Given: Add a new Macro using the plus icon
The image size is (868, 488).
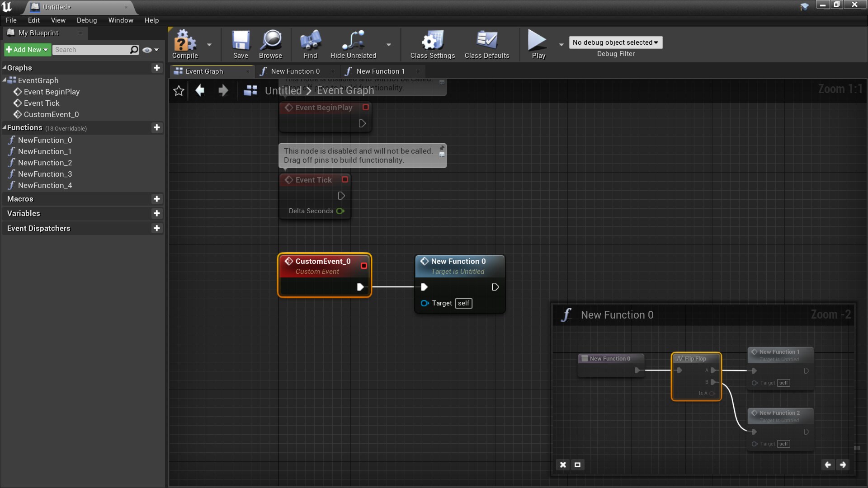Looking at the screenshot, I should [156, 199].
